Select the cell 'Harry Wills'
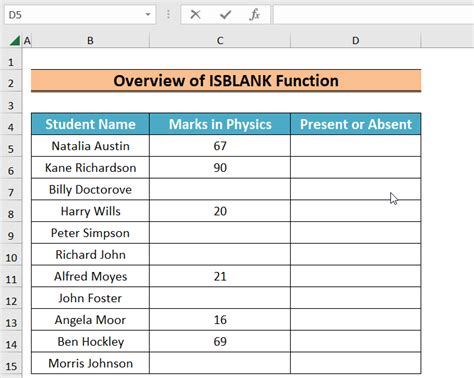Viewport: 474px width, 378px height. point(90,211)
